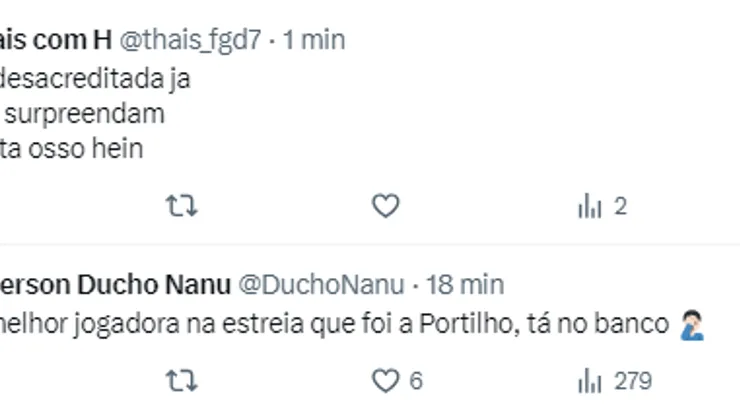Repost the tweet from @thais_fgd7
Viewport: 740px width, 416px height.
(181, 207)
